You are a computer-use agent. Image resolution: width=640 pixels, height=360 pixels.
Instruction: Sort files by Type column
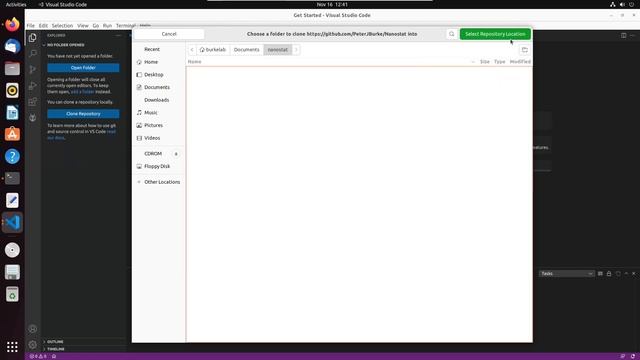pyautogui.click(x=500, y=62)
